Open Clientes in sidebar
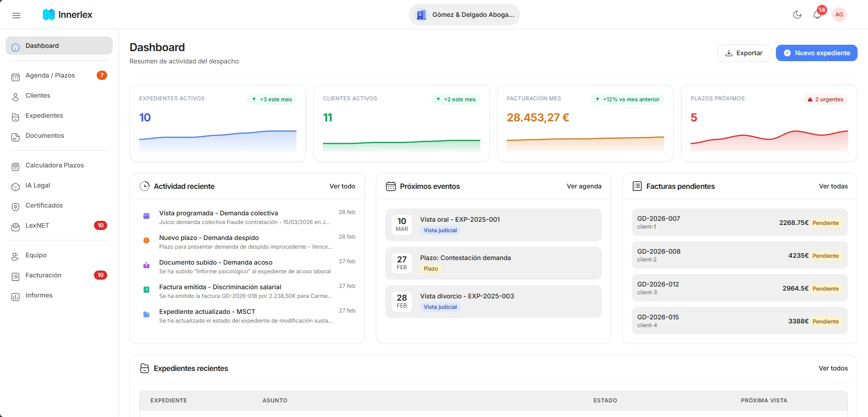The width and height of the screenshot is (868, 417). point(59,95)
